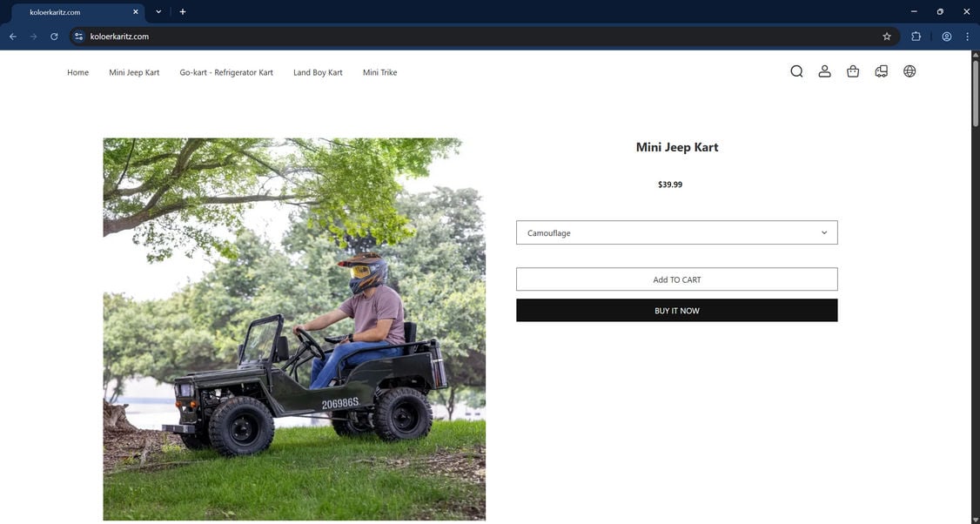View site information icon in address bar
Screen dimensions: 980x524
78,37
